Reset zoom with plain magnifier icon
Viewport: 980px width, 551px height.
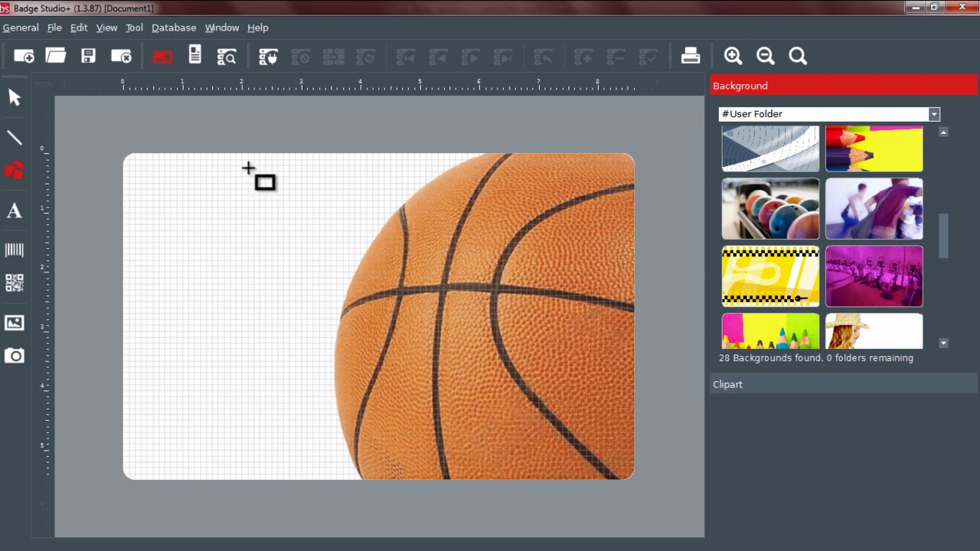(x=798, y=56)
